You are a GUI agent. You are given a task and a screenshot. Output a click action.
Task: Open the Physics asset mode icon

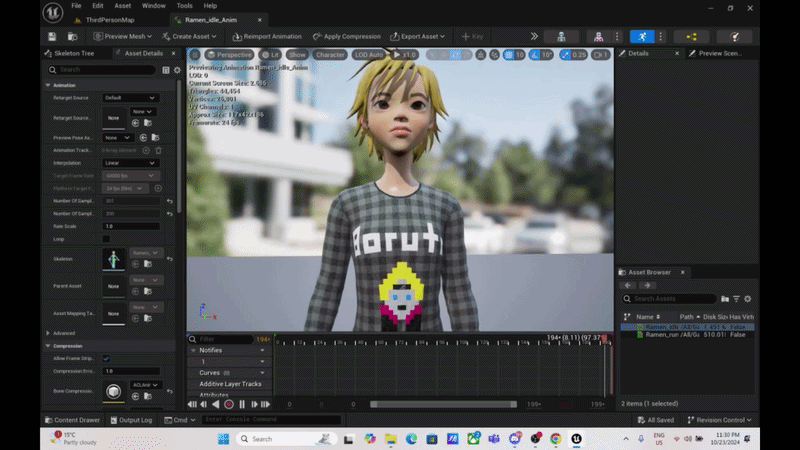(x=735, y=37)
